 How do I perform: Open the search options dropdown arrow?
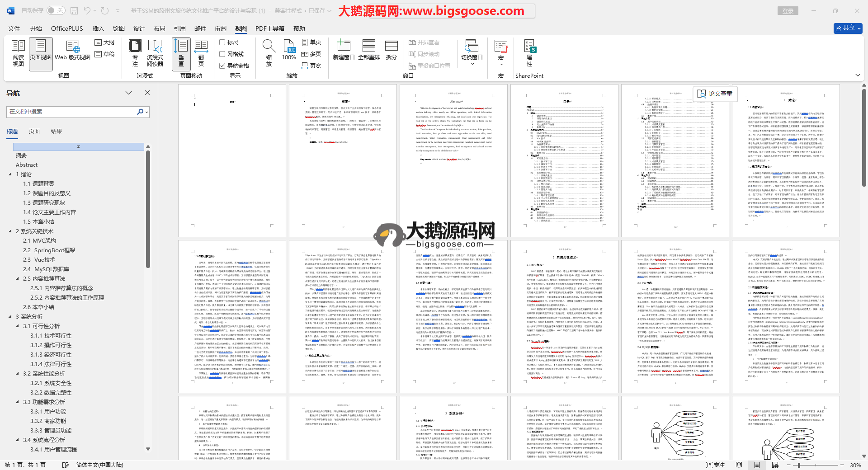147,112
